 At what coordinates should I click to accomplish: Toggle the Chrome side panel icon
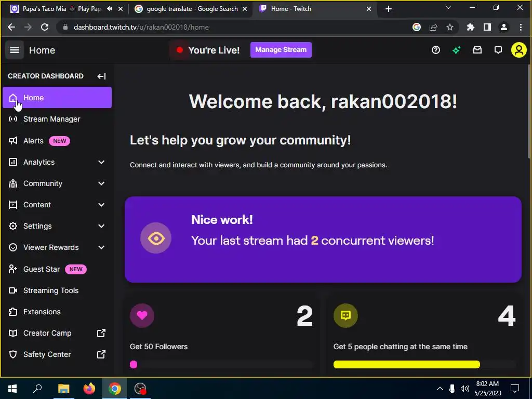tap(487, 27)
